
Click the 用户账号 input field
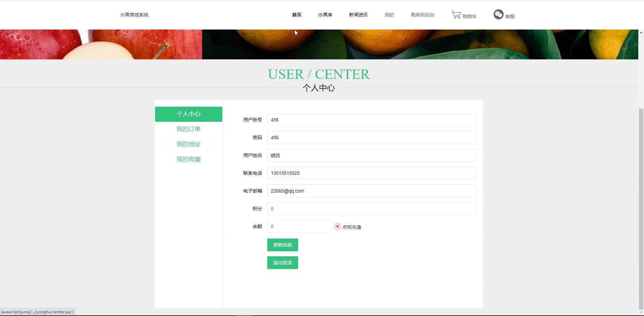click(x=371, y=120)
